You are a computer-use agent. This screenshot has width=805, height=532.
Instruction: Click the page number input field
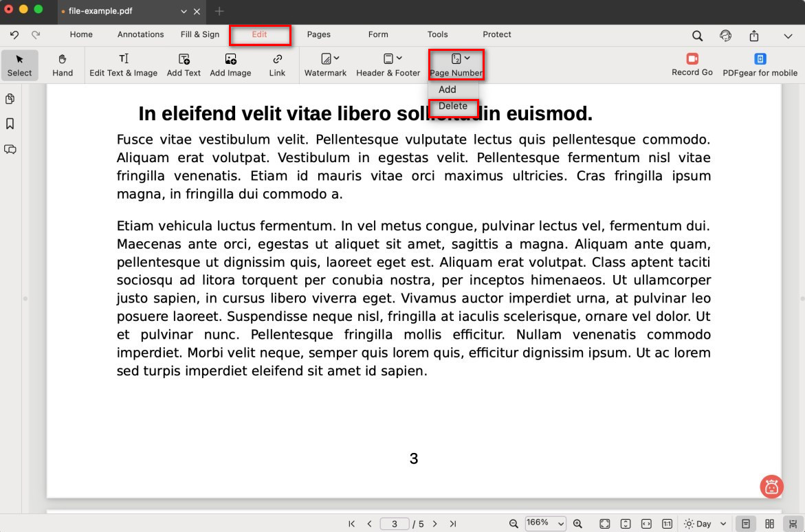tap(395, 524)
